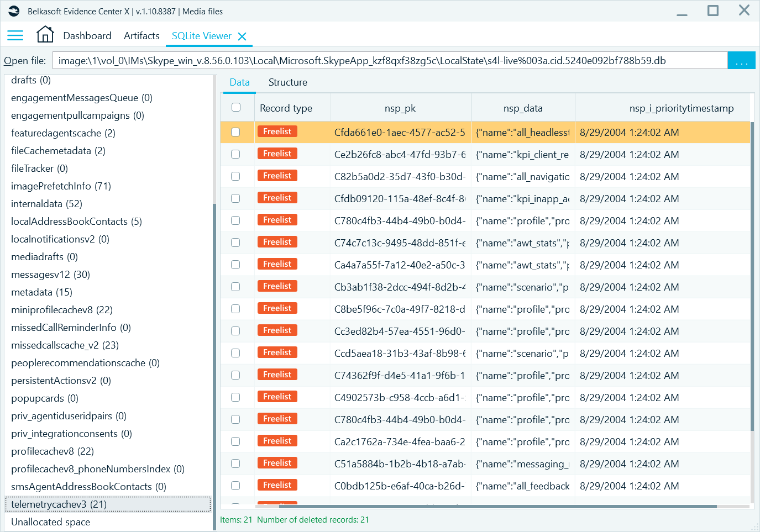Sort by the nsp_i_prioritytimestamp column header

[662, 108]
